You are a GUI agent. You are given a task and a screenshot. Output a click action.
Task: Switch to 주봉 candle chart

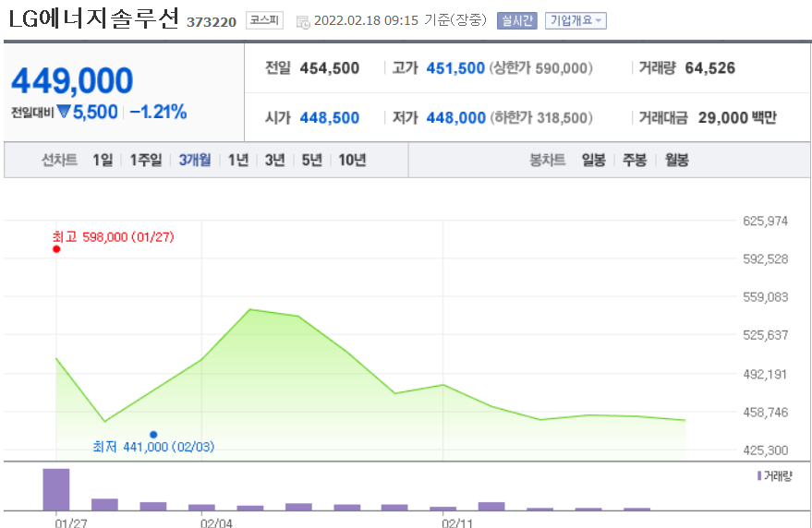635,160
